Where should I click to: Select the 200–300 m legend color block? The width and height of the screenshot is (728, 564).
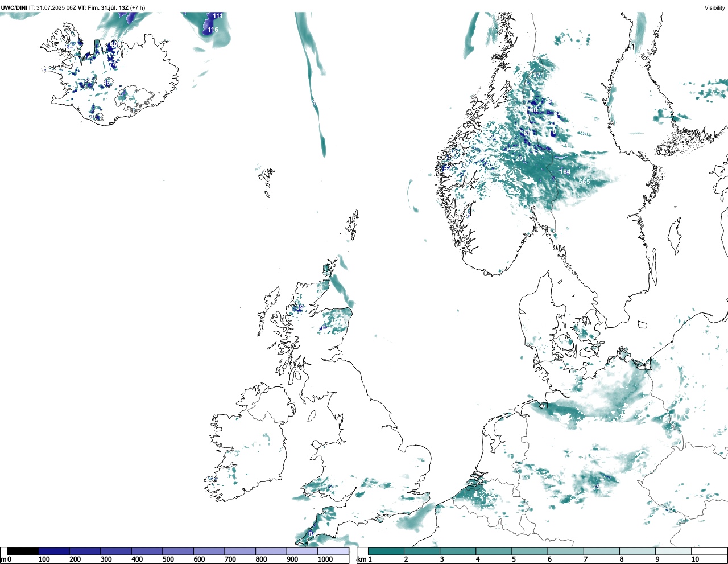85,551
